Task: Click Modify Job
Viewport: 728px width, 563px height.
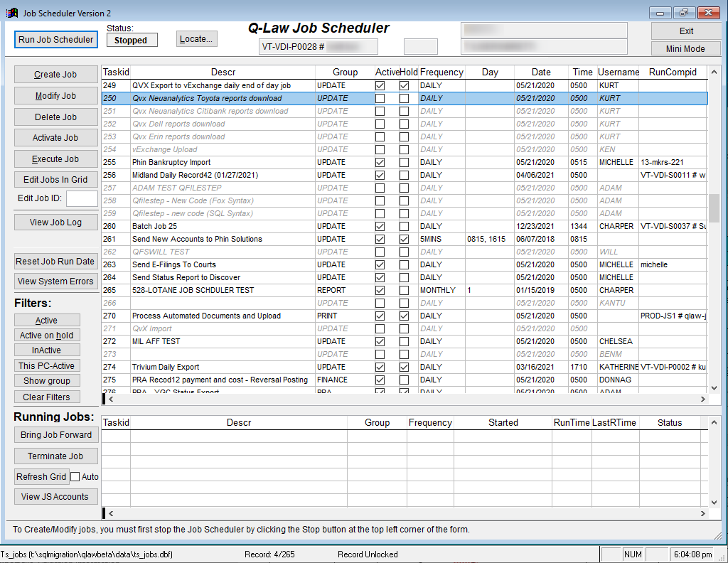Action: pyautogui.click(x=55, y=96)
